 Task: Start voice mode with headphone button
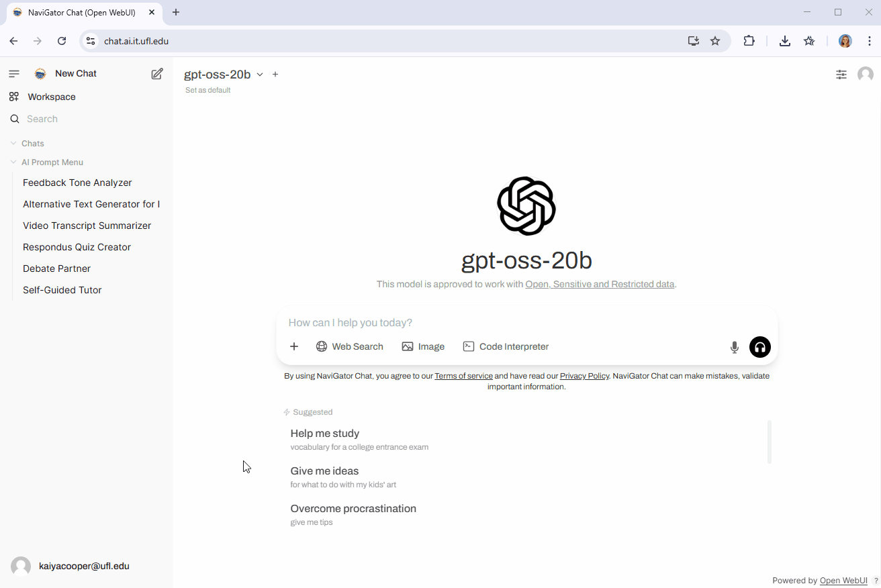(759, 347)
